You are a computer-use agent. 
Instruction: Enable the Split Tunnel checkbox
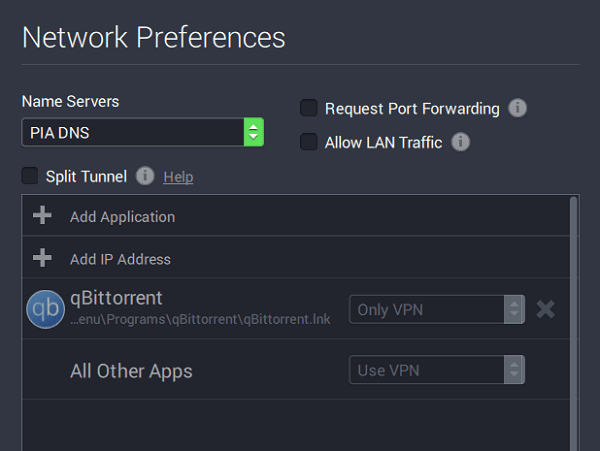click(x=29, y=176)
